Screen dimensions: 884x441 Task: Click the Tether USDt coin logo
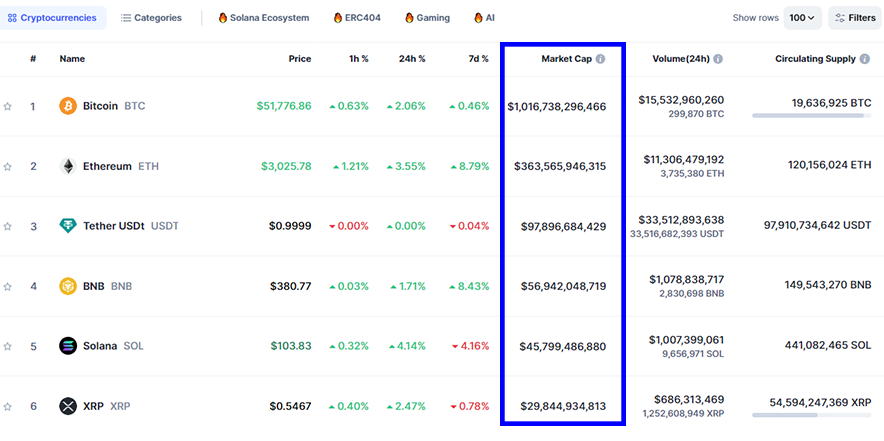point(68,226)
